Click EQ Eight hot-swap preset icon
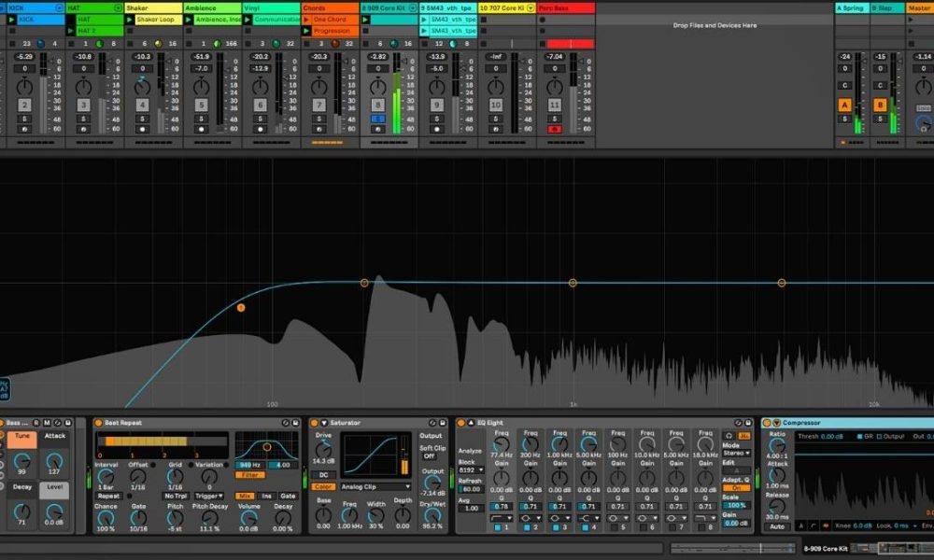934x560 pixels. pyautogui.click(x=738, y=423)
